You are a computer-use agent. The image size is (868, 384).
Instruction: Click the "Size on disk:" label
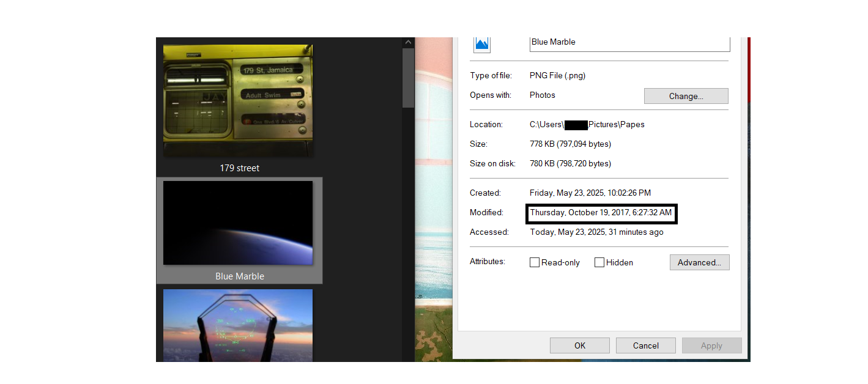pyautogui.click(x=492, y=164)
